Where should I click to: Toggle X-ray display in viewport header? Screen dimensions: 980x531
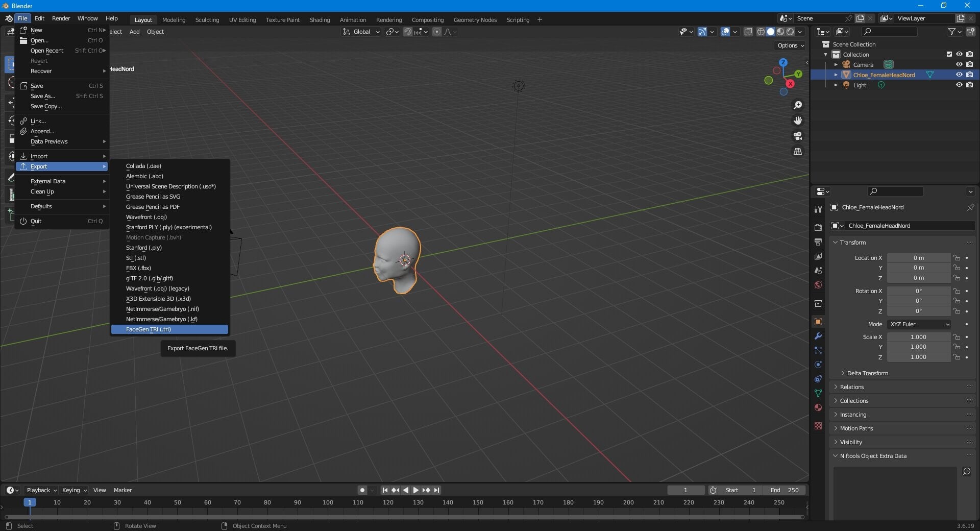748,32
